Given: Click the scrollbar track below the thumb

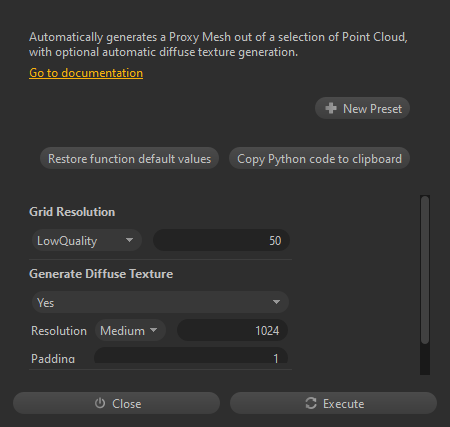Looking at the screenshot, I should click(x=425, y=359).
